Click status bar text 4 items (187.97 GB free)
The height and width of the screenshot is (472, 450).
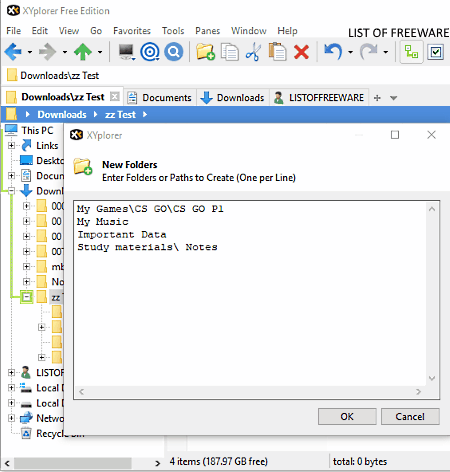click(218, 462)
